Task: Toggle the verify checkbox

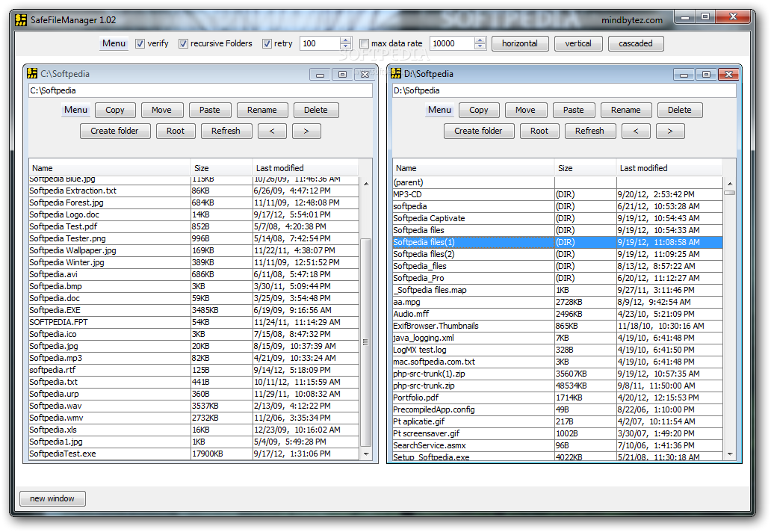Action: tap(140, 44)
